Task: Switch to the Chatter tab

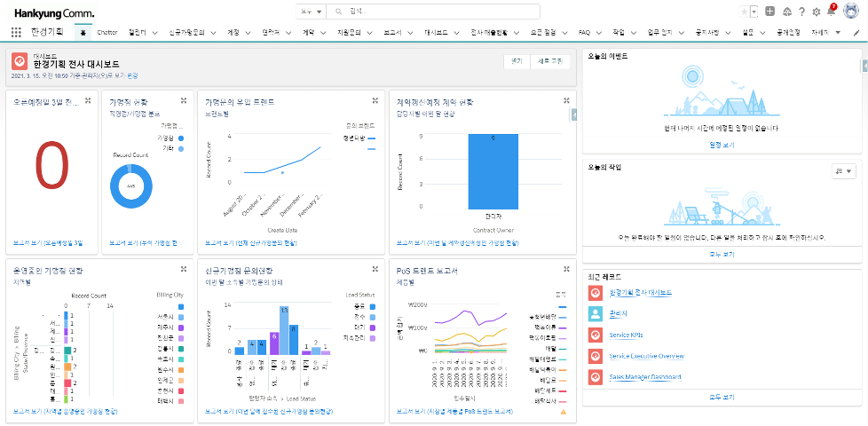Action: point(107,32)
